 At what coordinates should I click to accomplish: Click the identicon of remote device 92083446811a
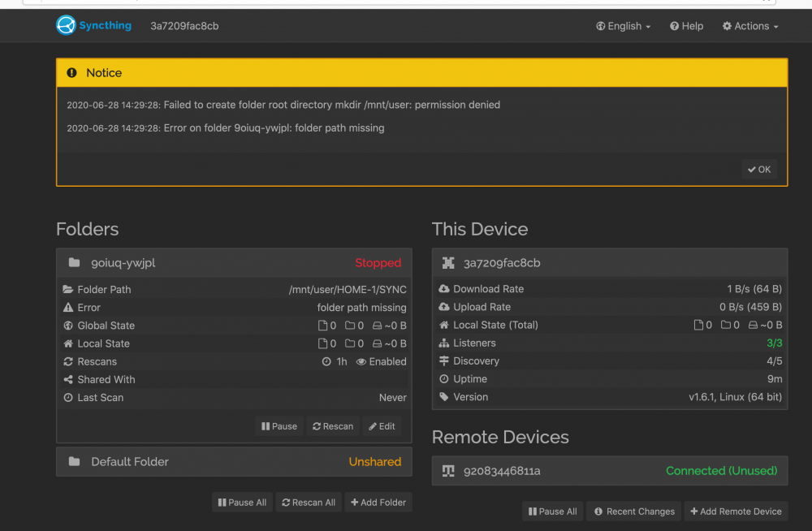[448, 470]
